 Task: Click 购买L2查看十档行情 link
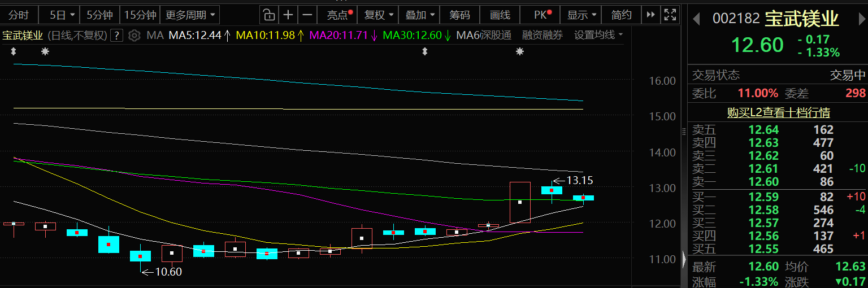pyautogui.click(x=779, y=113)
